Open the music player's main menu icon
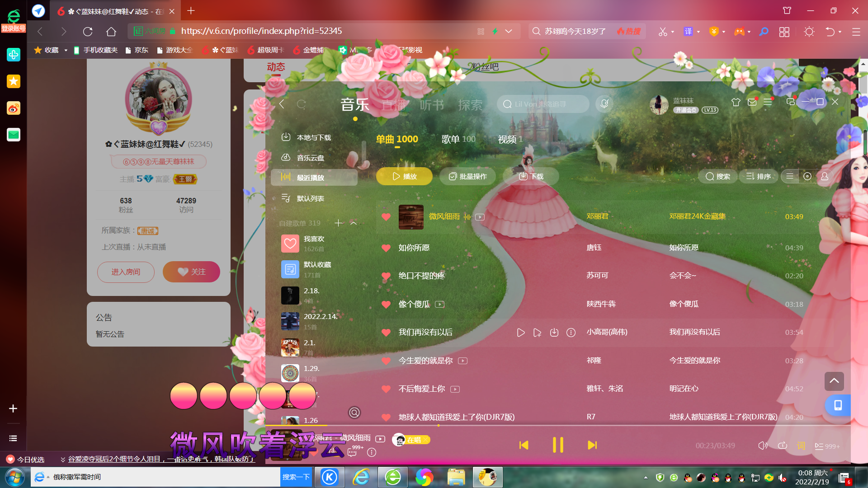 coord(768,102)
